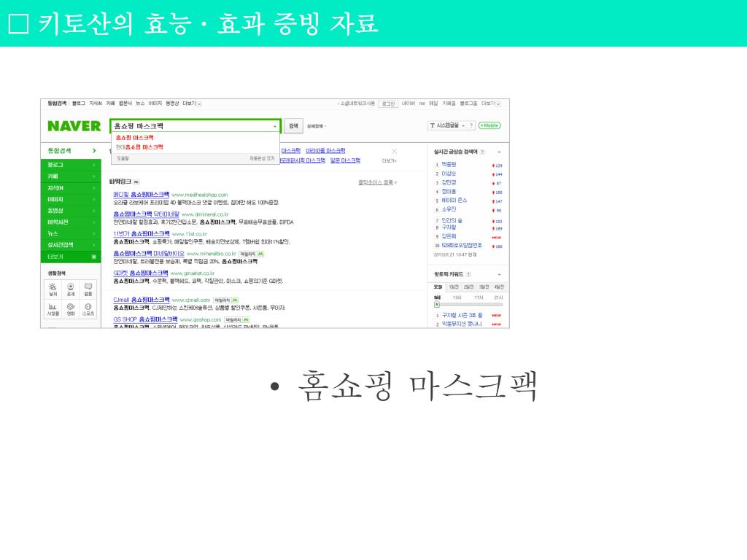Open the GS SHOP 홈쇼핑마스크팩 link
The image size is (747, 560).
(145, 319)
